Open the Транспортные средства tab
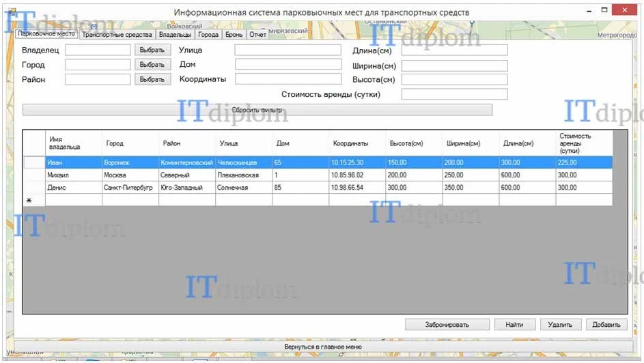Screen dimensions: 644x363 click(117, 35)
